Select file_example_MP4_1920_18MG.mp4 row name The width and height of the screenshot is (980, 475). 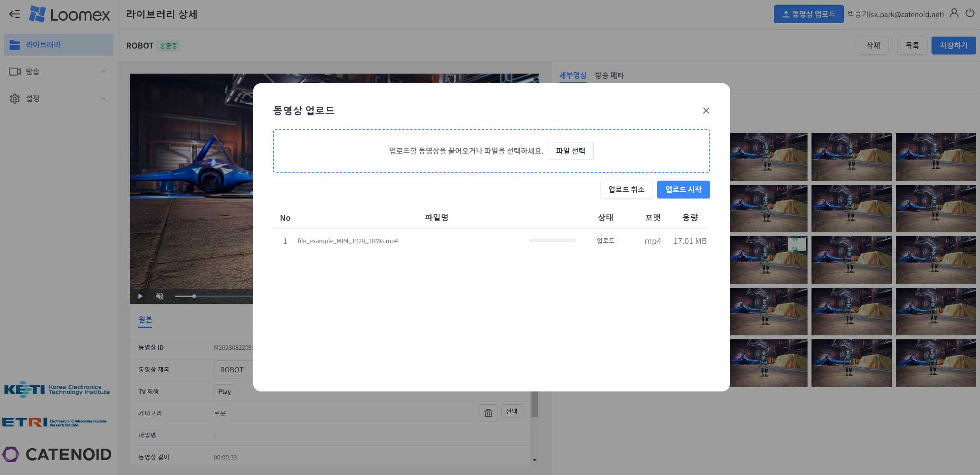pyautogui.click(x=348, y=241)
